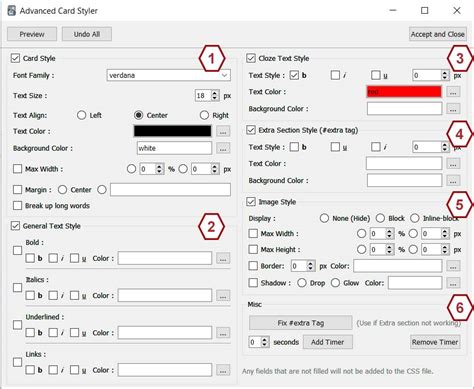Screen dimensions: 474x389
Task: Choose Glow shadow option
Action: (335, 283)
